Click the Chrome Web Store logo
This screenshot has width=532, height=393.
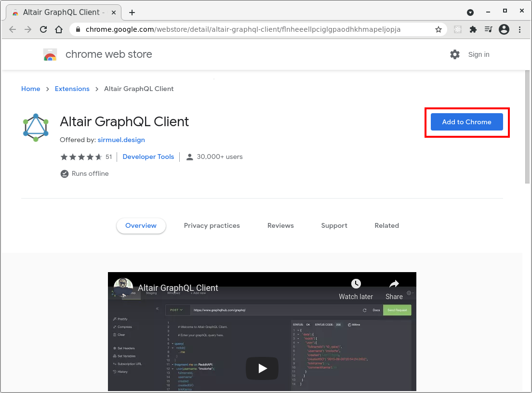50,54
